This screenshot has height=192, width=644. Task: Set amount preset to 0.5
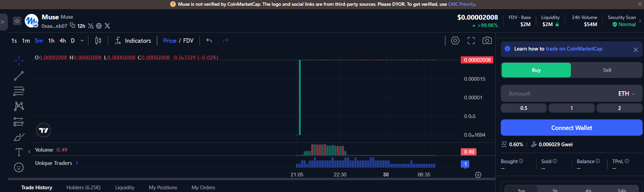524,108
